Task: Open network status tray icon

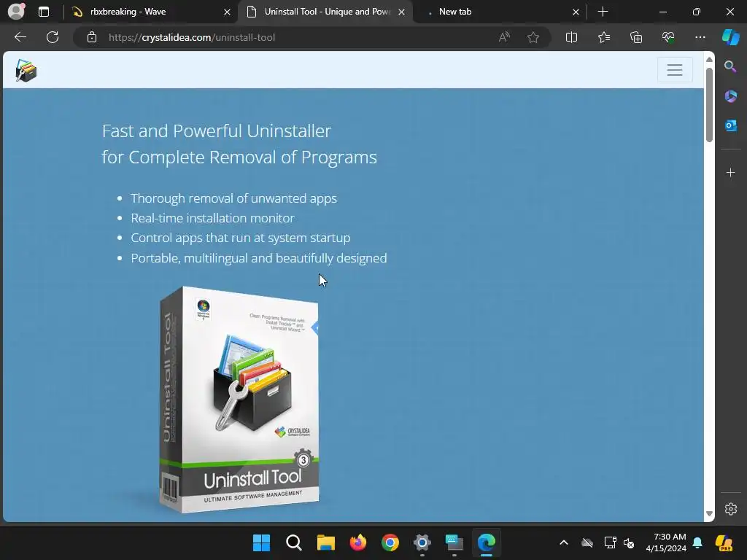Action: 610,542
